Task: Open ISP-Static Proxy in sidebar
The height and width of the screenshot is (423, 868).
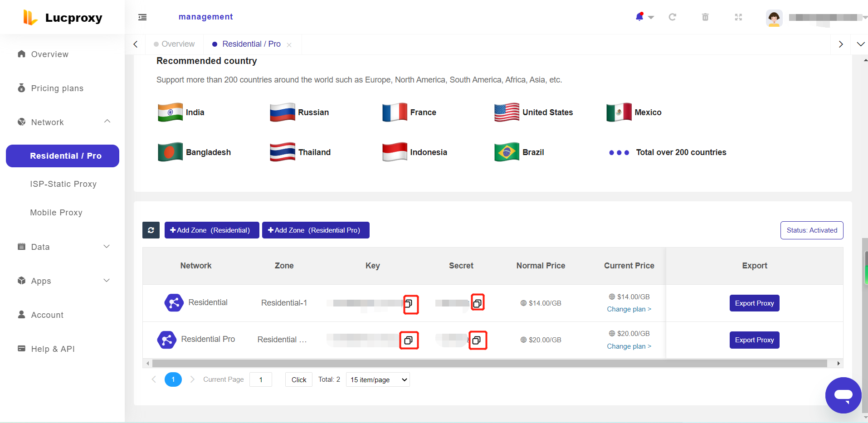Action: [63, 184]
